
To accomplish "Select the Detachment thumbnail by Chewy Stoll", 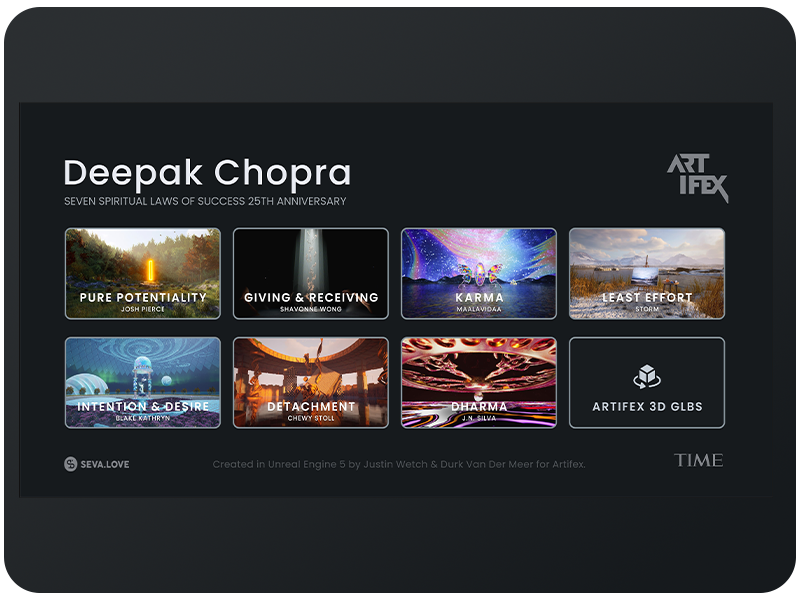I will pos(311,383).
